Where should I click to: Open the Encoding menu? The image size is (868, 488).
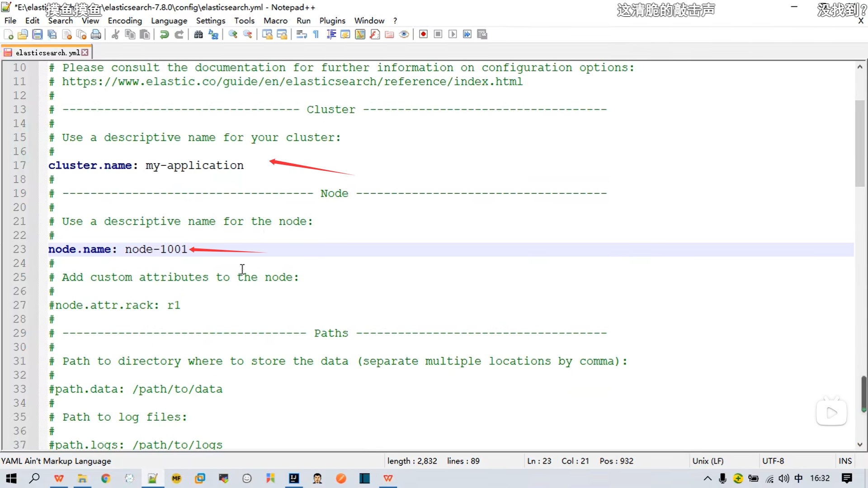(125, 21)
